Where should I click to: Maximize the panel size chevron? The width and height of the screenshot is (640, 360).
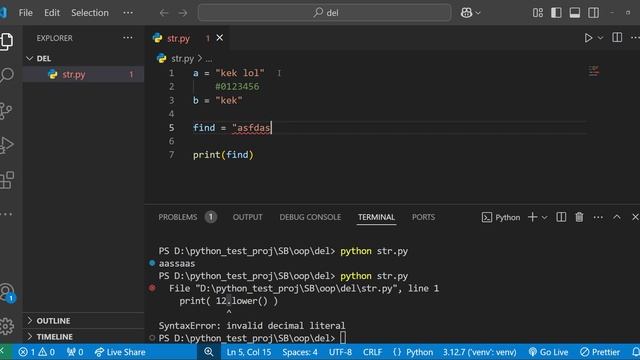[x=617, y=217]
